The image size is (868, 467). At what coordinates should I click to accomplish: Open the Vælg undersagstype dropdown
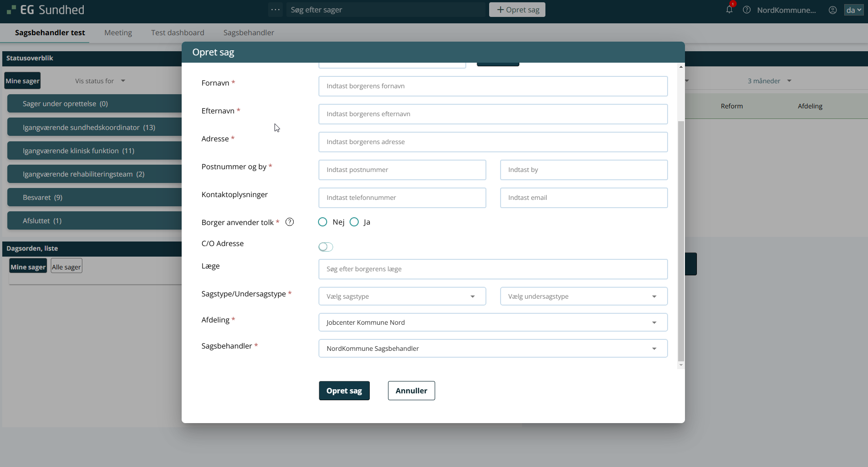click(x=583, y=296)
